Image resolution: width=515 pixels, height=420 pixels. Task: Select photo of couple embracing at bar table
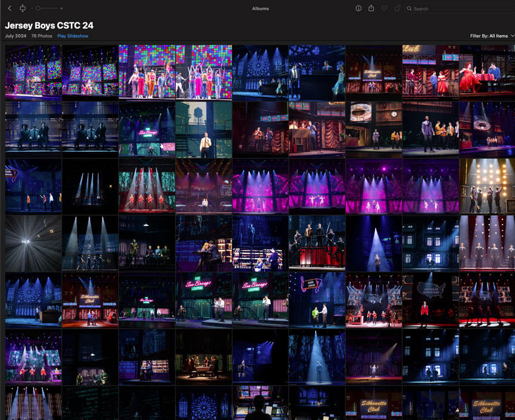[204, 243]
